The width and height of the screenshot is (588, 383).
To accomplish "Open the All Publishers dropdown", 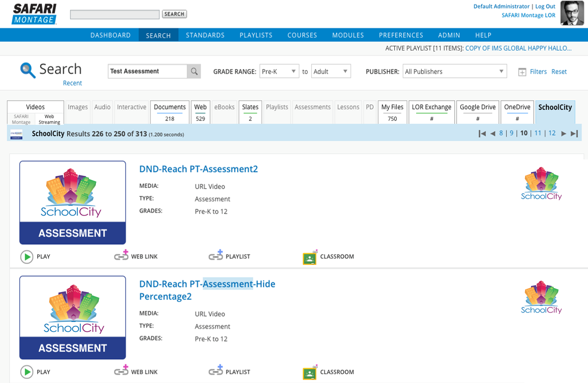I will point(455,71).
